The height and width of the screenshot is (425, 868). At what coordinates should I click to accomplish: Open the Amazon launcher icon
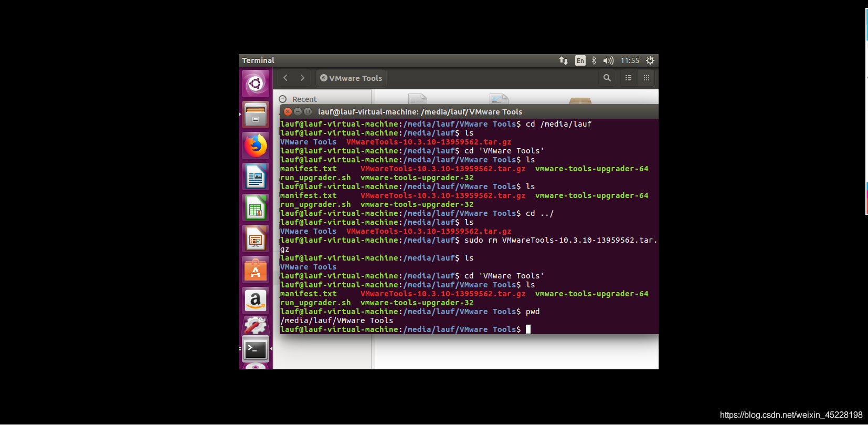(256, 300)
